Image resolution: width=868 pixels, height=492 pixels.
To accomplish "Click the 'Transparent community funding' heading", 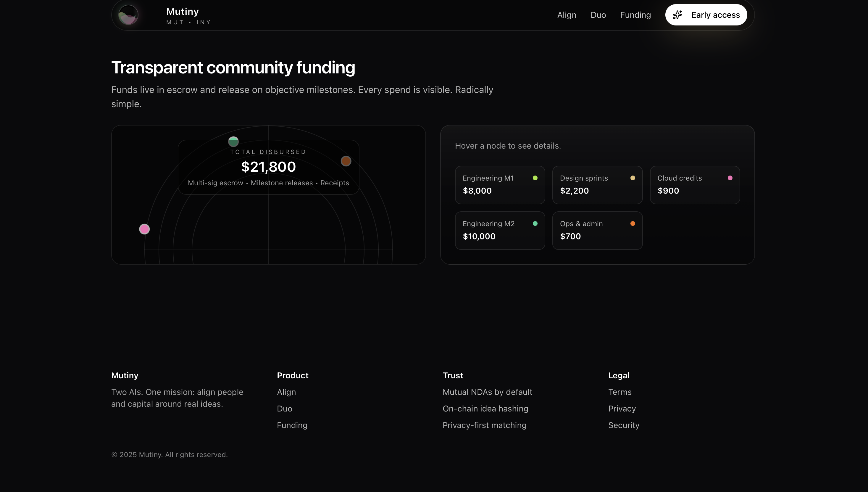I will [x=233, y=67].
